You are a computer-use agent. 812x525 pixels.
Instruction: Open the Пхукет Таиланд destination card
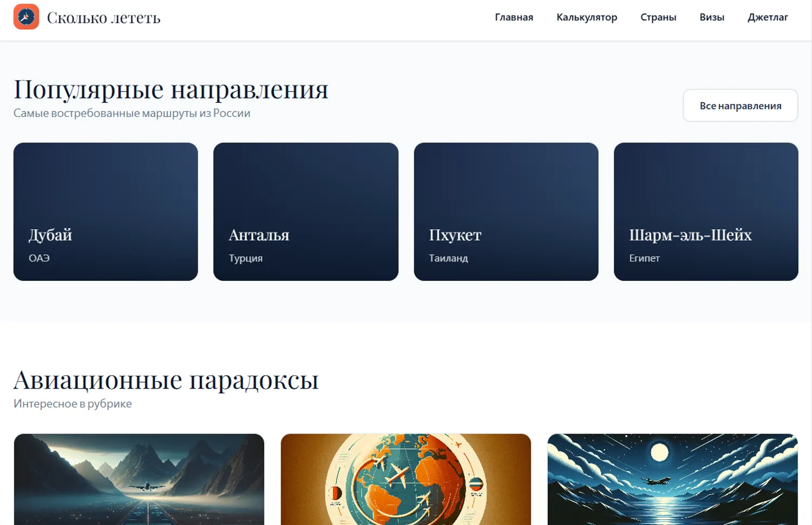[x=506, y=212]
